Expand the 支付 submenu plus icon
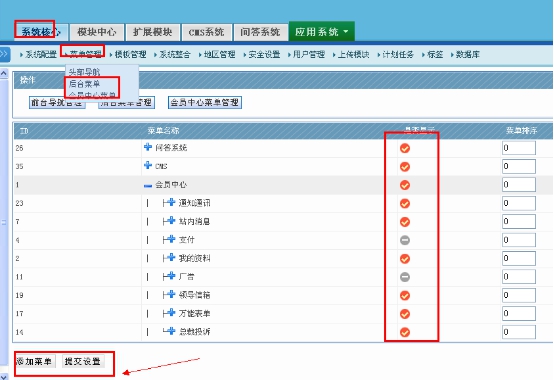The image size is (554, 380). (x=171, y=239)
